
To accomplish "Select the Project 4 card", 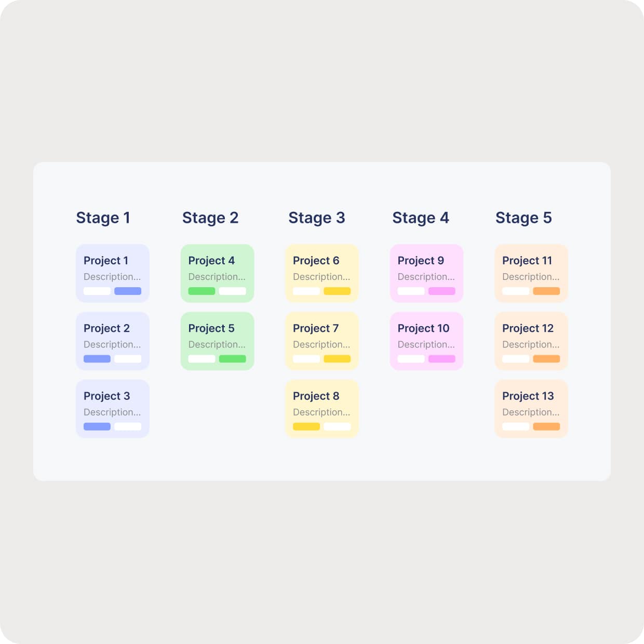I will pyautogui.click(x=217, y=273).
